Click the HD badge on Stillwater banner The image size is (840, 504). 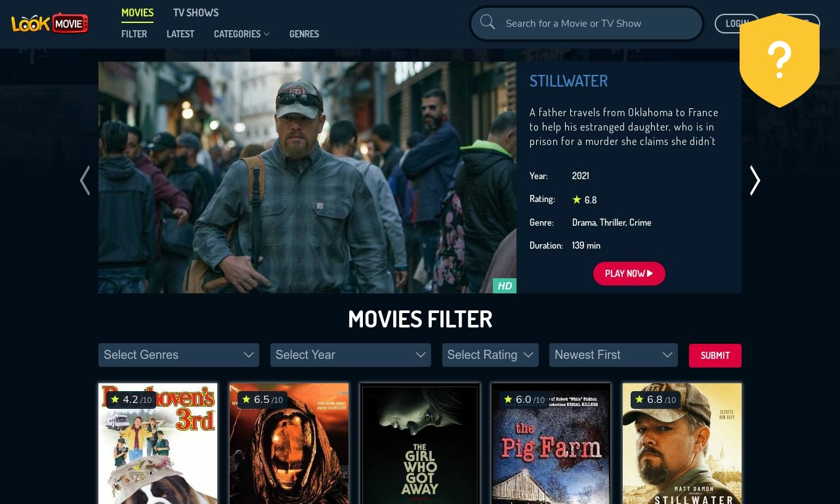coord(505,285)
